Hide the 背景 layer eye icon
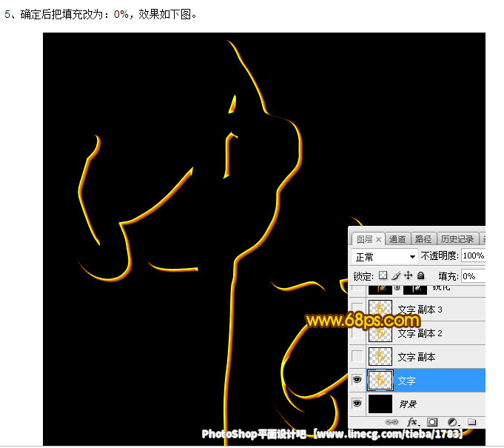Viewport: 504px width, 448px height. click(x=357, y=404)
